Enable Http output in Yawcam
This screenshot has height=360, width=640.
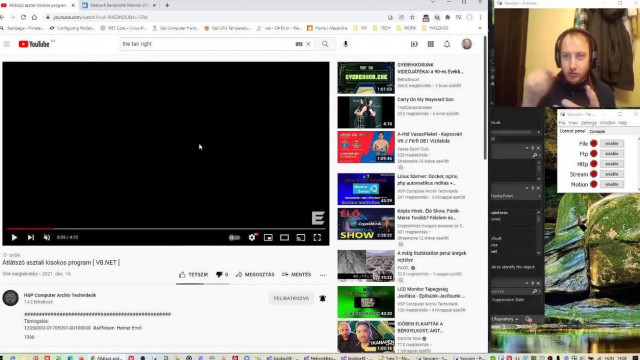pos(611,164)
